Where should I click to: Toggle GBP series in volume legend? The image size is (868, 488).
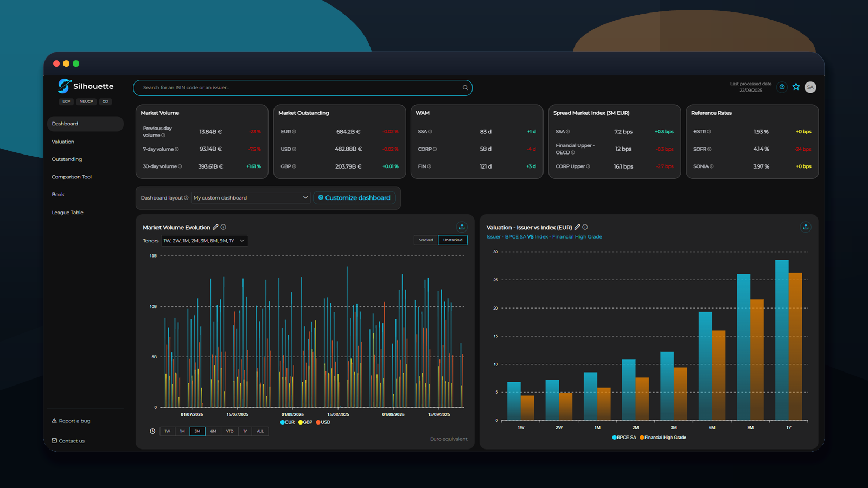point(305,422)
